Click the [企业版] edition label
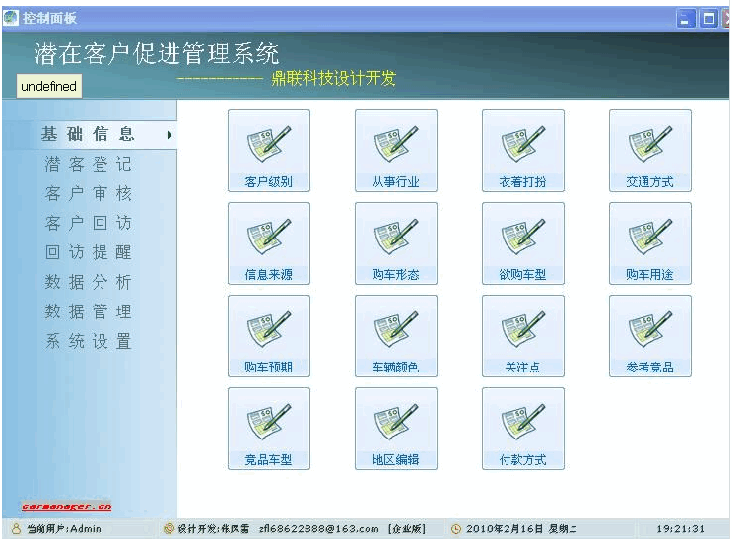Viewport: 732px width, 539px height. point(407,529)
